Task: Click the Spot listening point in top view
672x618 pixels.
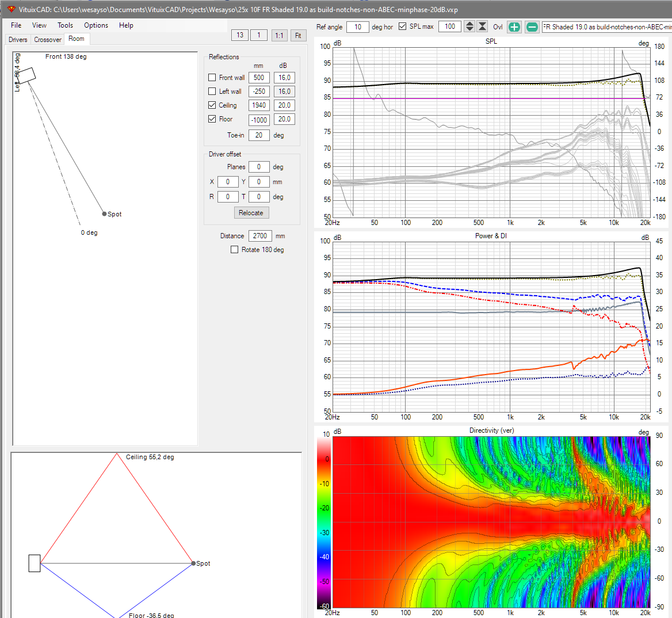Action: point(104,213)
